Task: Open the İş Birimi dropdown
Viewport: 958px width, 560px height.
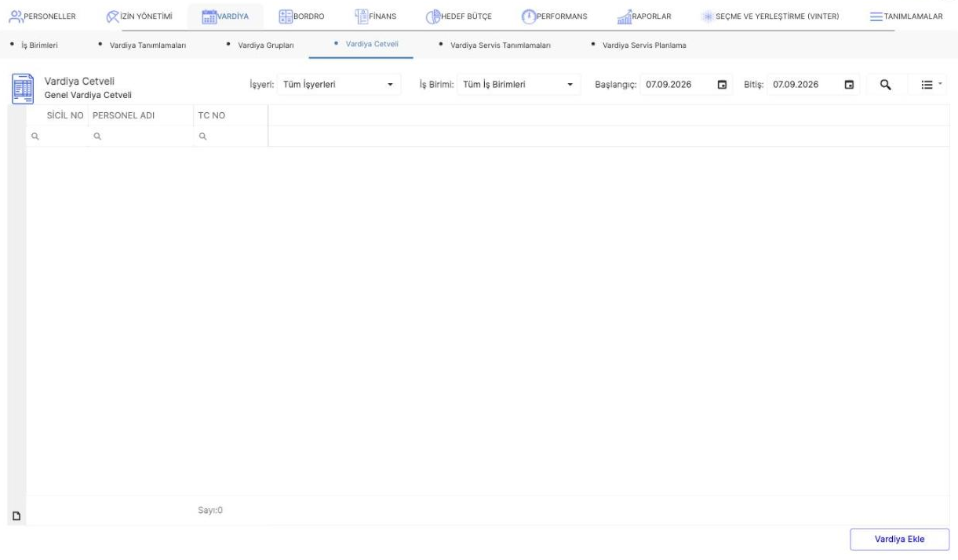Action: 520,85
